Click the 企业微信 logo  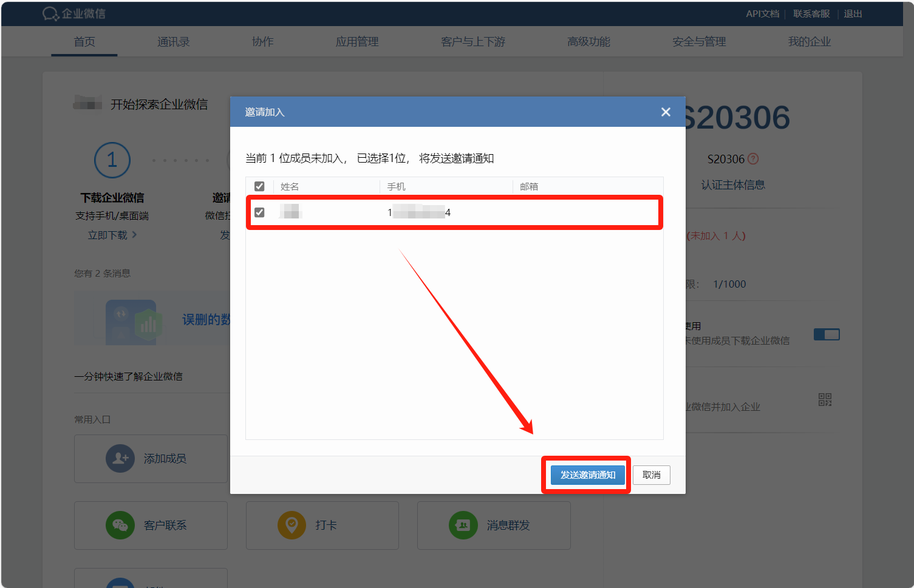(x=74, y=13)
